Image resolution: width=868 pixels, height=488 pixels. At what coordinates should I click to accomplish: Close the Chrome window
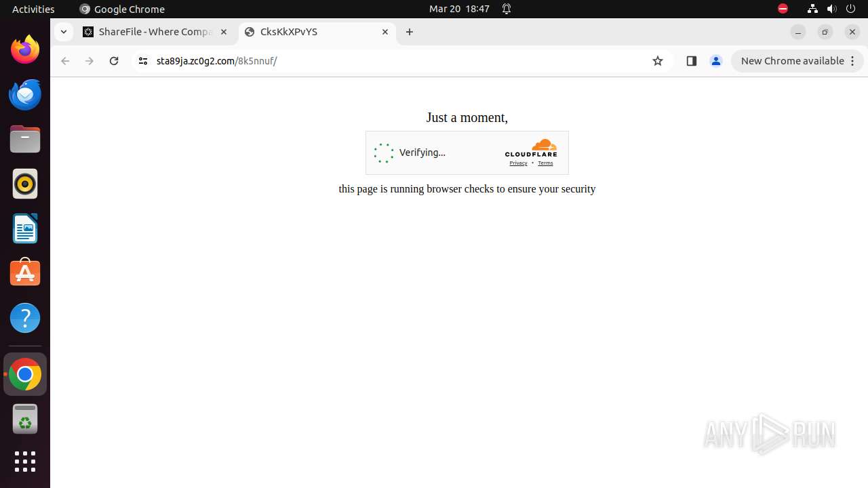[x=852, y=32]
